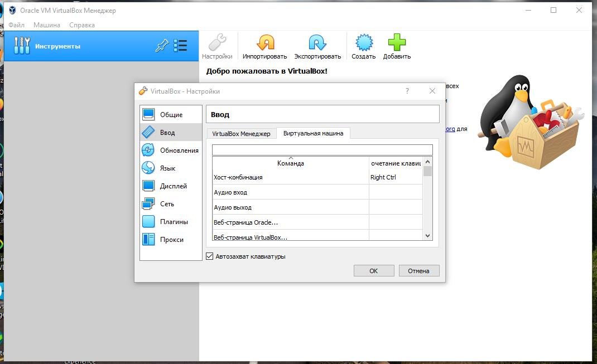The height and width of the screenshot is (364, 597).
Task: Open the Плагины settings section
Action: point(171,222)
